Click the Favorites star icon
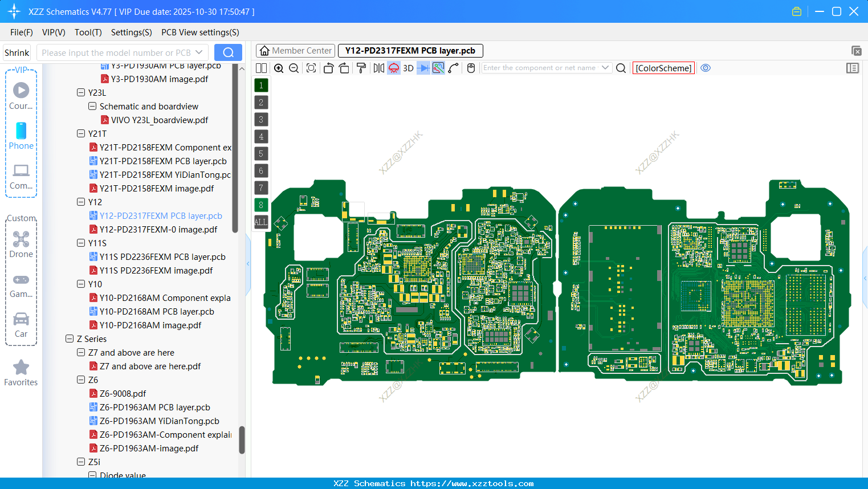The height and width of the screenshot is (489, 868). [21, 368]
